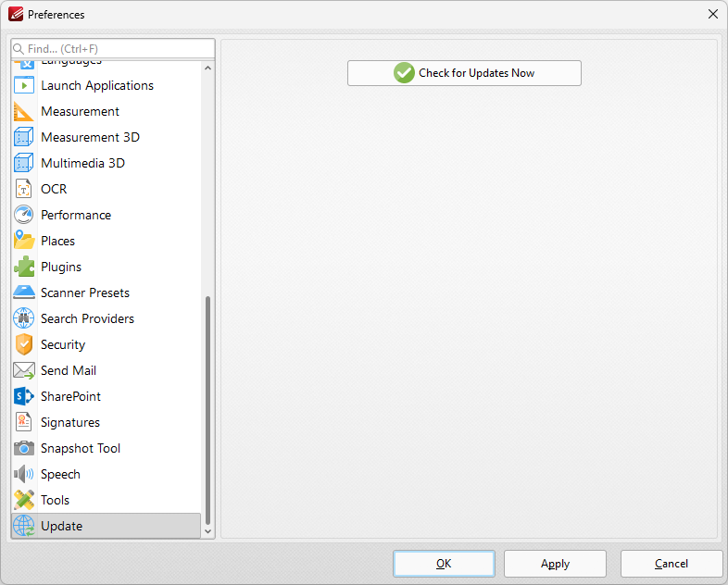728x585 pixels.
Task: Select Search Providers category
Action: pyautogui.click(x=87, y=318)
